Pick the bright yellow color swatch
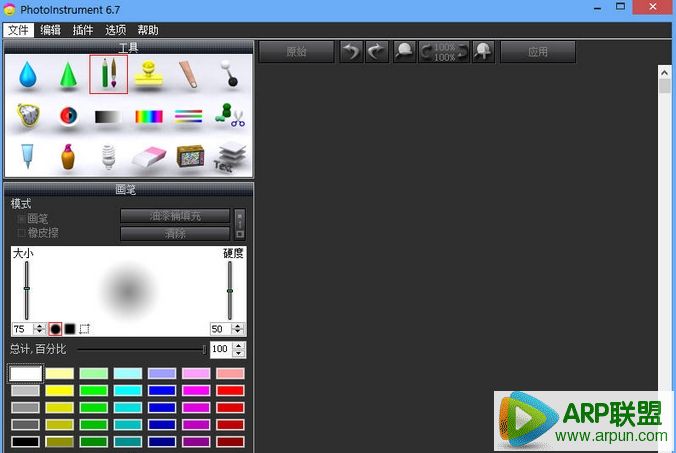The width and height of the screenshot is (676, 453). pyautogui.click(x=59, y=391)
